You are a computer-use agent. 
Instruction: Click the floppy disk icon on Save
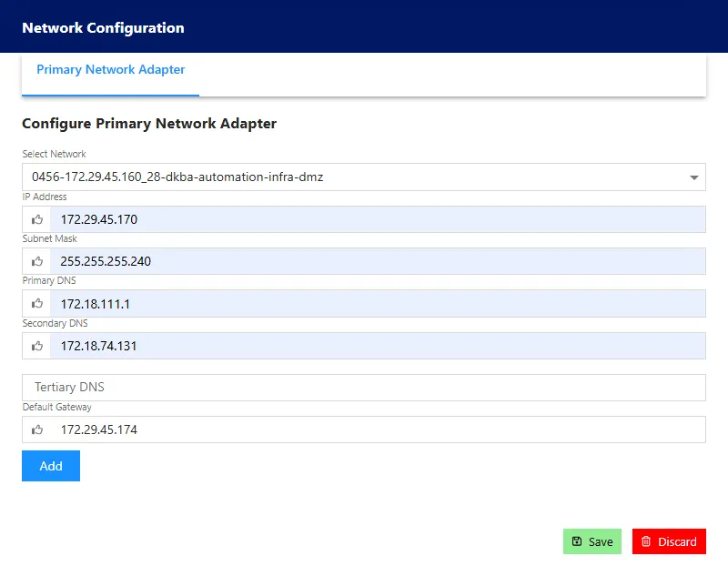(577, 541)
